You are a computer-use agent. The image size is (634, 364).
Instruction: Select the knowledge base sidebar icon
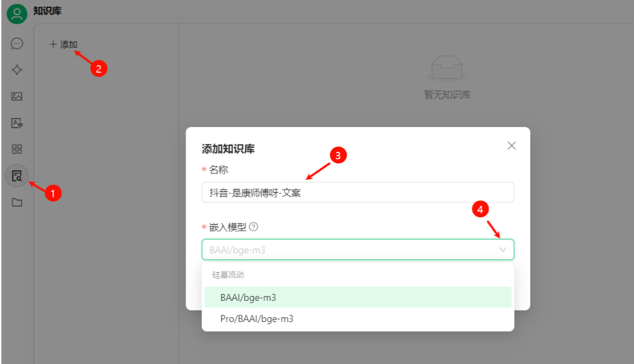coord(17,176)
